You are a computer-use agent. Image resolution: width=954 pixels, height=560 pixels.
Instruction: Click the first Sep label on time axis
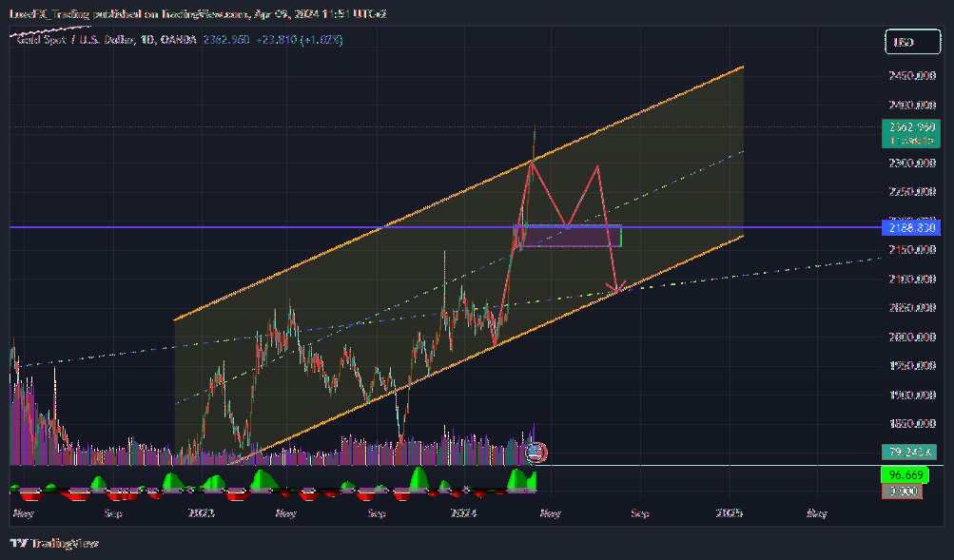pos(113,513)
